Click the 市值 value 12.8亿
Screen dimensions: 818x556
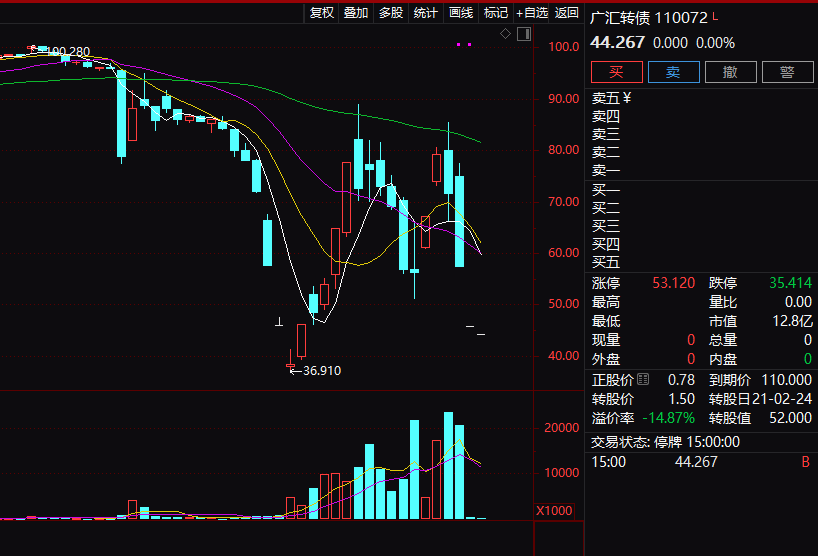pos(792,321)
